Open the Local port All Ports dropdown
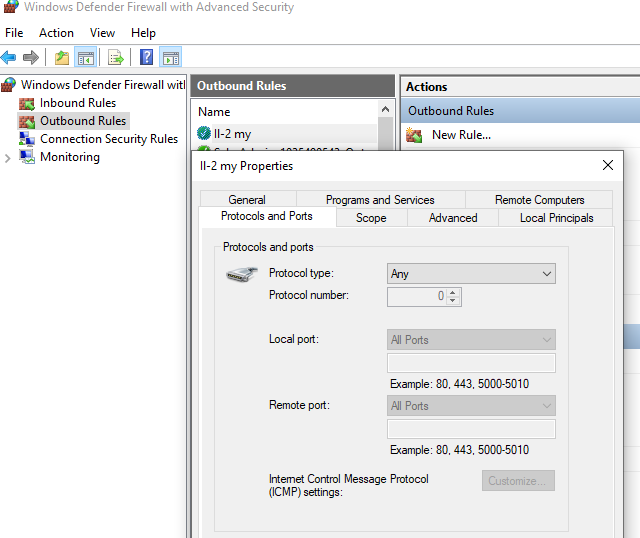The image size is (640, 538). 471,340
